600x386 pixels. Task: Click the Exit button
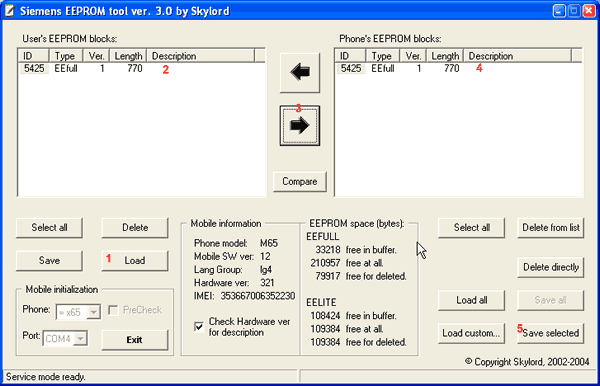click(x=135, y=340)
